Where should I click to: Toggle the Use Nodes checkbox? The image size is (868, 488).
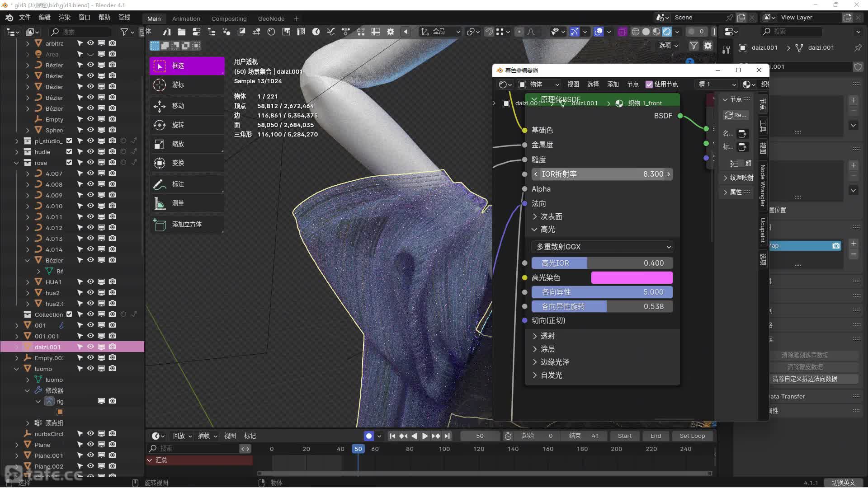click(649, 84)
